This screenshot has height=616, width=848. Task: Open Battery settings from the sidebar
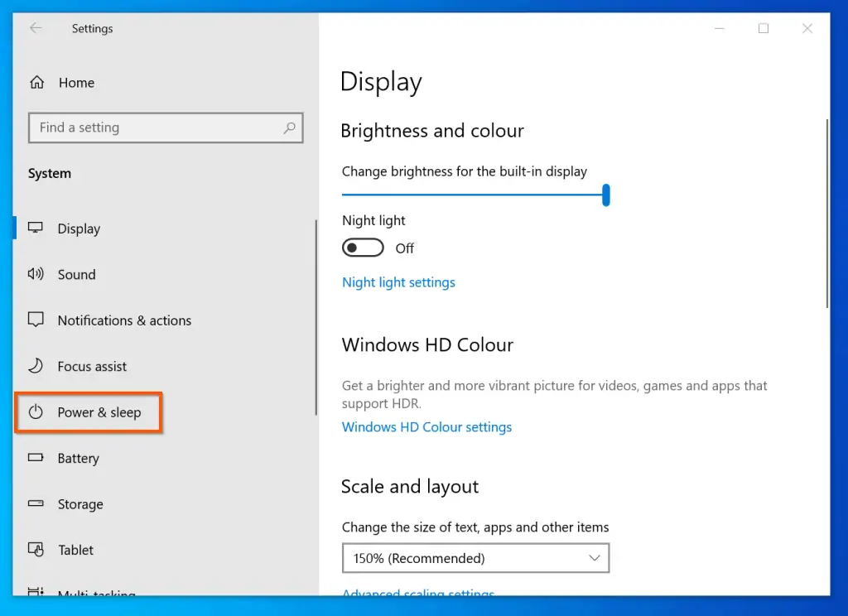(35, 458)
